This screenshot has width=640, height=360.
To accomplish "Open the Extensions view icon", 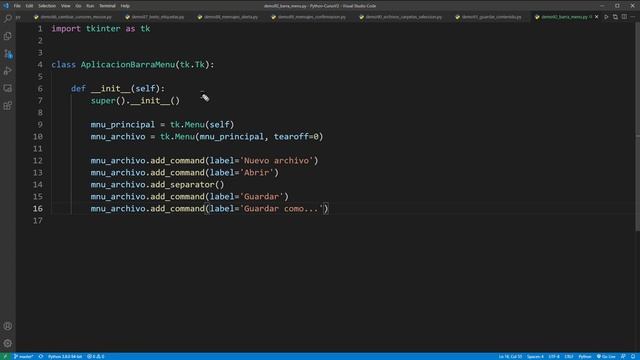I will (8, 106).
